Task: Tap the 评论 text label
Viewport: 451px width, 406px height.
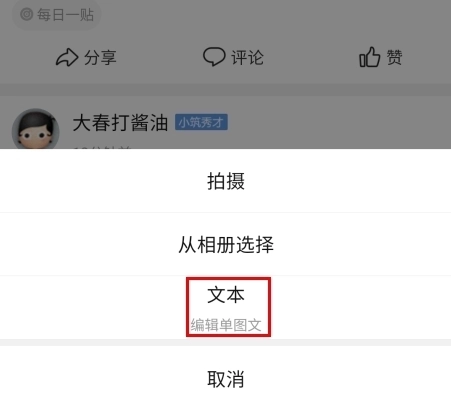Action: (247, 57)
